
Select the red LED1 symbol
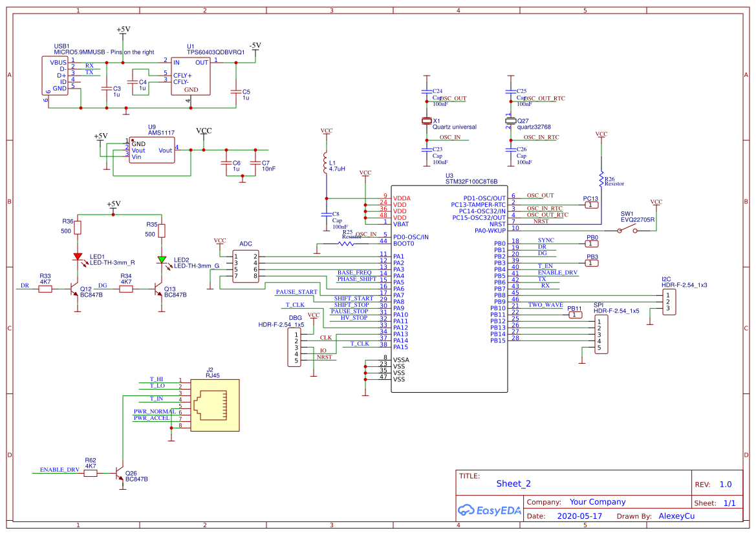[79, 257]
